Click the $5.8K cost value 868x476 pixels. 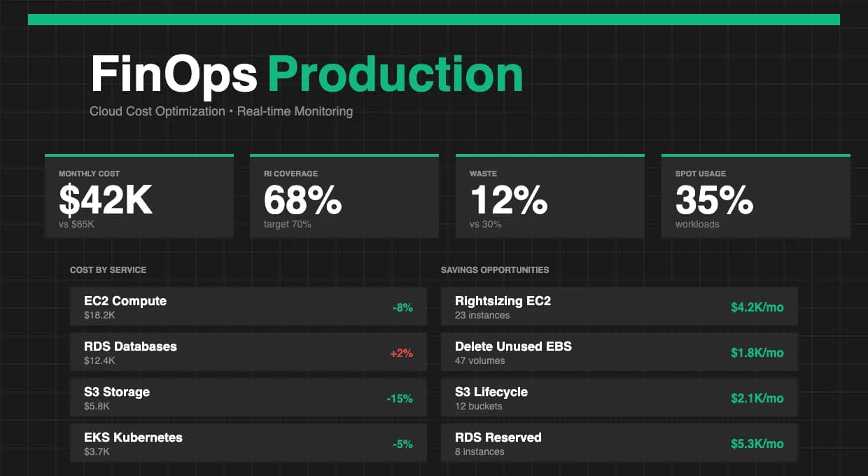point(97,407)
